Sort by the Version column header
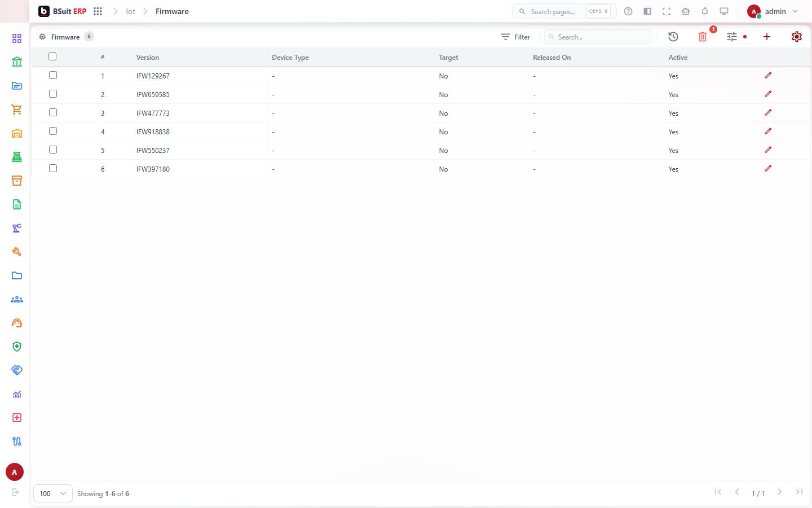 [x=148, y=58]
